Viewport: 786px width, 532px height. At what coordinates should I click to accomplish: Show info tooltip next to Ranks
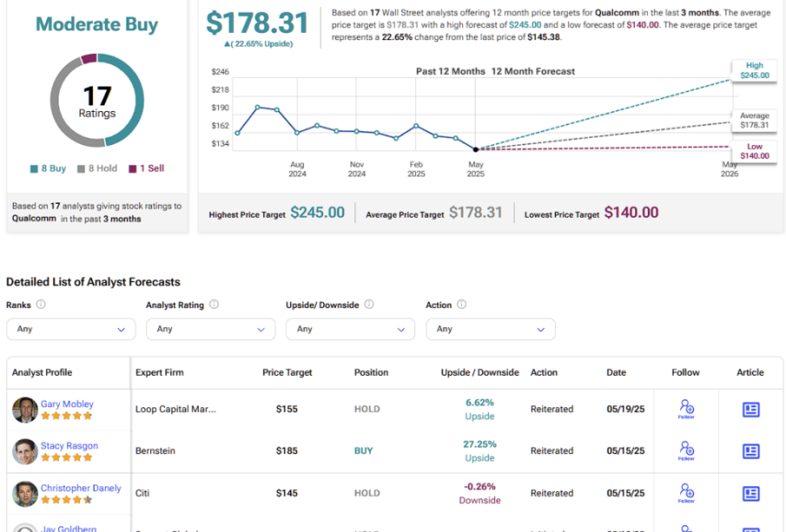[41, 304]
